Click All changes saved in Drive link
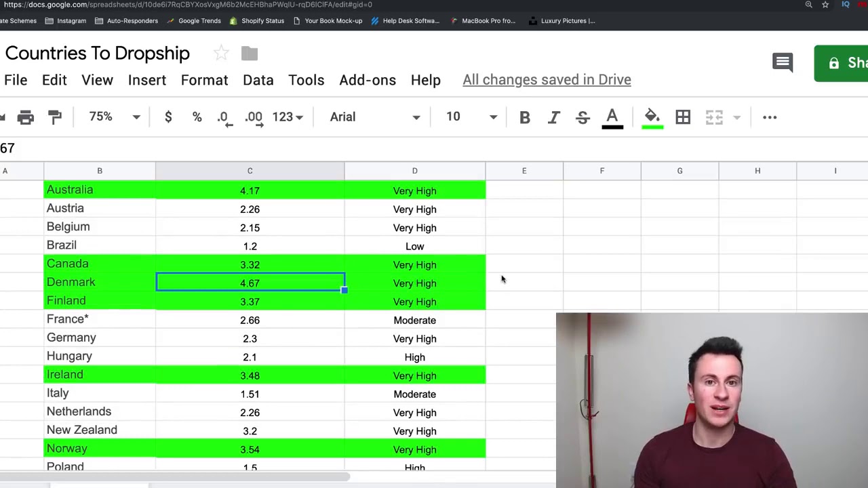Screen dimensions: 868x488 pyautogui.click(x=547, y=80)
